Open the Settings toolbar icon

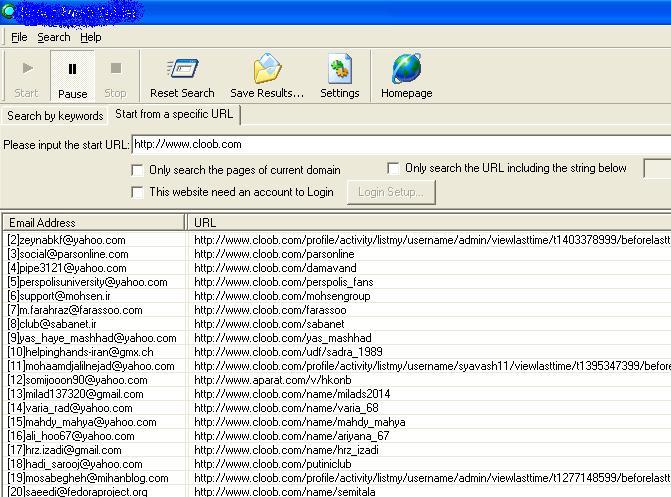[x=340, y=68]
